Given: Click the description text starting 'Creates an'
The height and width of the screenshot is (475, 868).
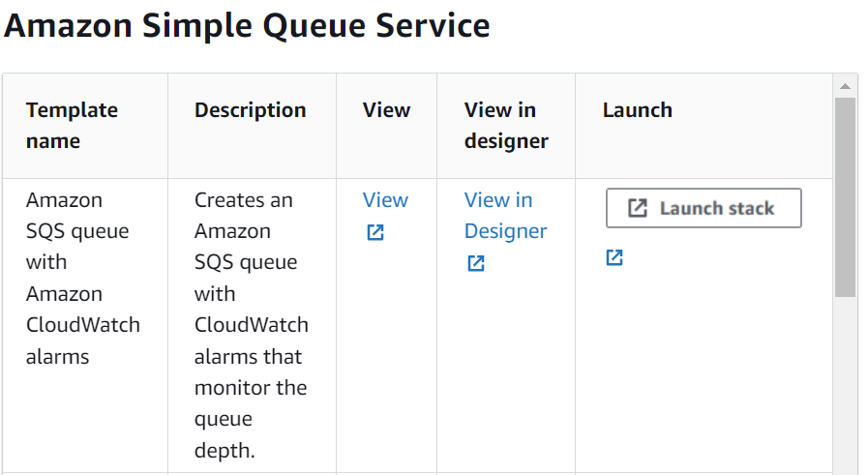Looking at the screenshot, I should [x=243, y=200].
